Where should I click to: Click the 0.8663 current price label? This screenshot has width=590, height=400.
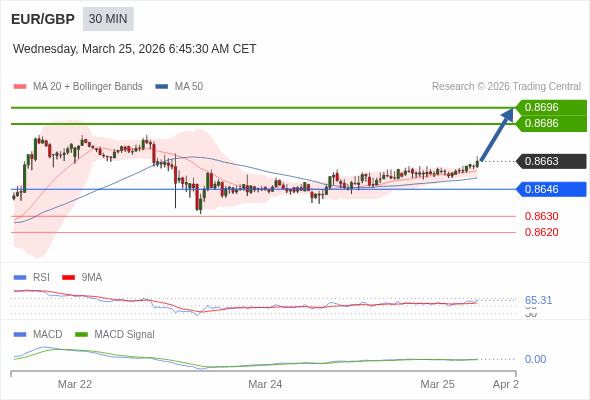[551, 161]
